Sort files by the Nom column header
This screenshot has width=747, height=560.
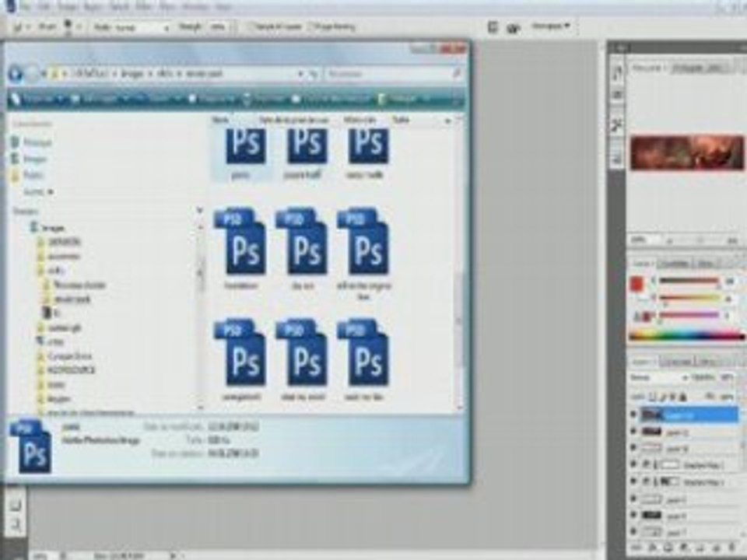click(x=220, y=120)
